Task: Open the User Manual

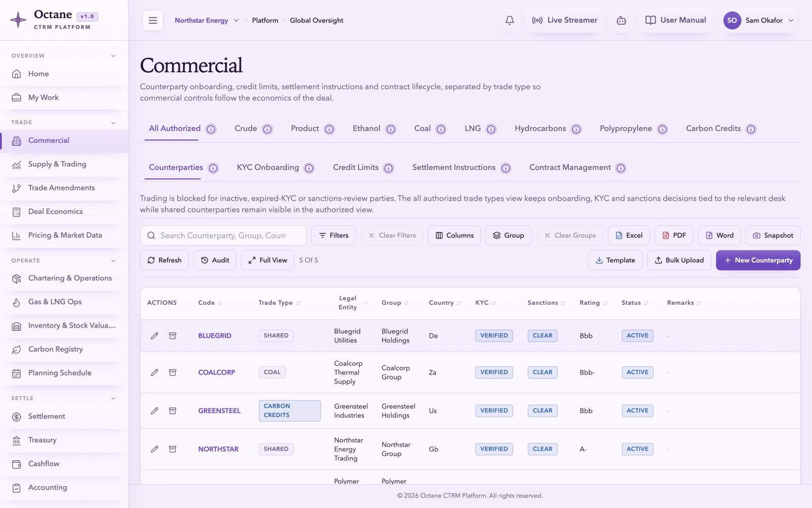Action: [675, 20]
